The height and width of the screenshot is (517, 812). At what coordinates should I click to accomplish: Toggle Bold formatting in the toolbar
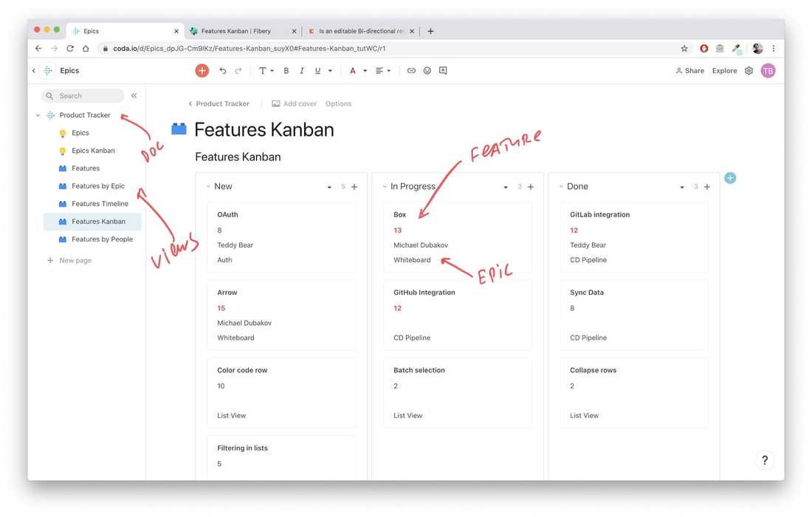[286, 70]
